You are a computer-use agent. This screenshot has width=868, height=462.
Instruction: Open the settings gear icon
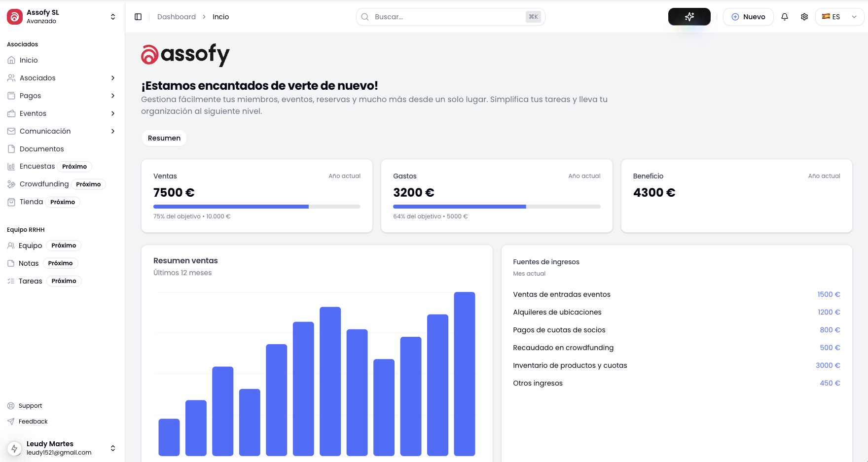[804, 16]
